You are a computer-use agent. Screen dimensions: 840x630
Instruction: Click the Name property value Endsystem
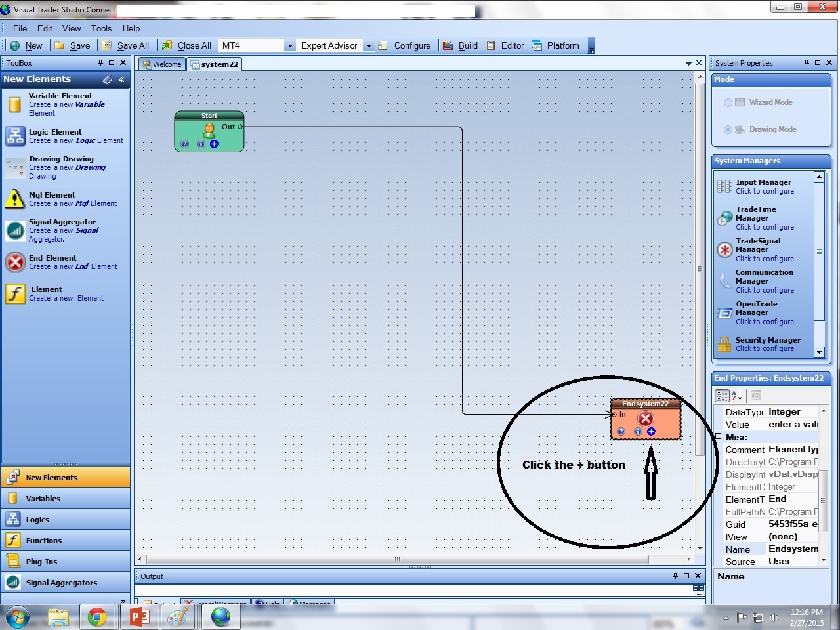793,549
